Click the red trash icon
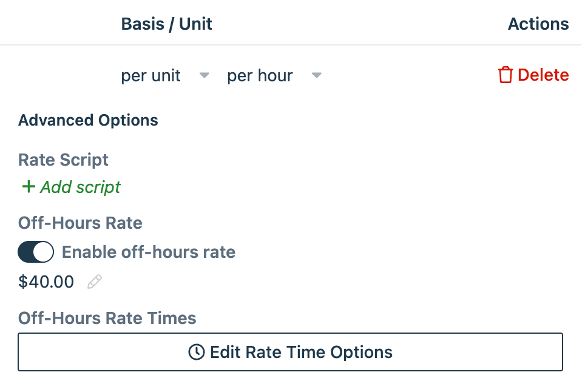This screenshot has width=585, height=392. click(505, 75)
